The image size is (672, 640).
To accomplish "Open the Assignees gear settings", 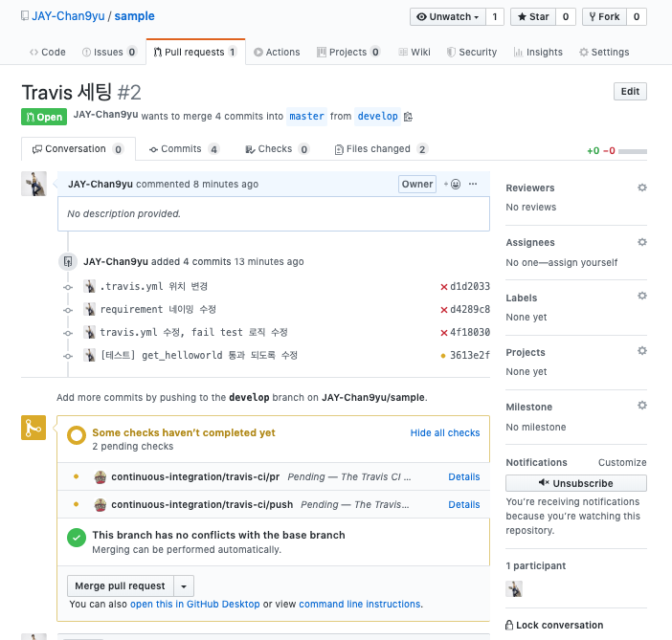I will [641, 242].
